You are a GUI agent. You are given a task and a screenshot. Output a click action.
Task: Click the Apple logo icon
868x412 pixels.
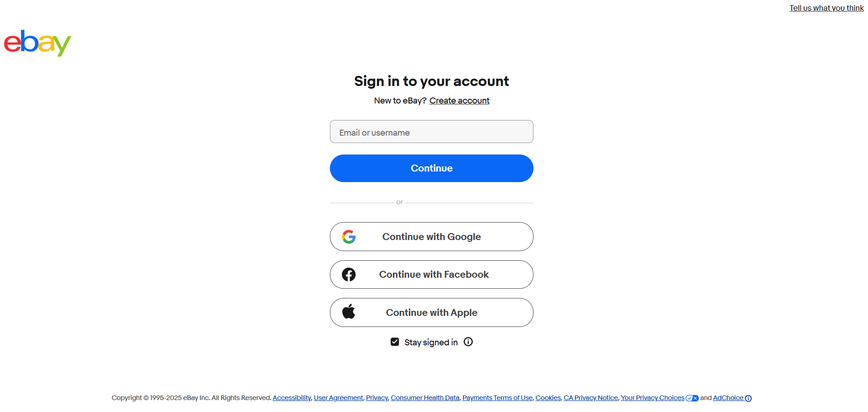tap(349, 312)
